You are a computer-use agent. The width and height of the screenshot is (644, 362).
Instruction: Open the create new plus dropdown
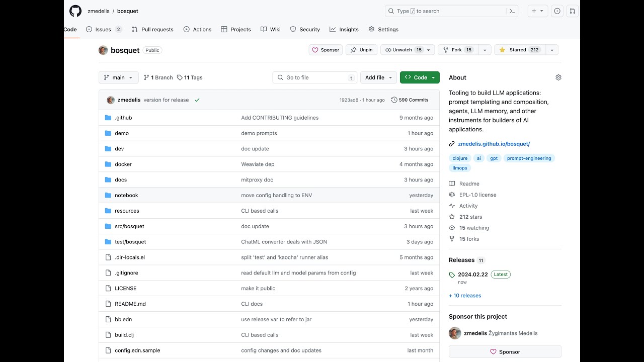[x=537, y=11]
